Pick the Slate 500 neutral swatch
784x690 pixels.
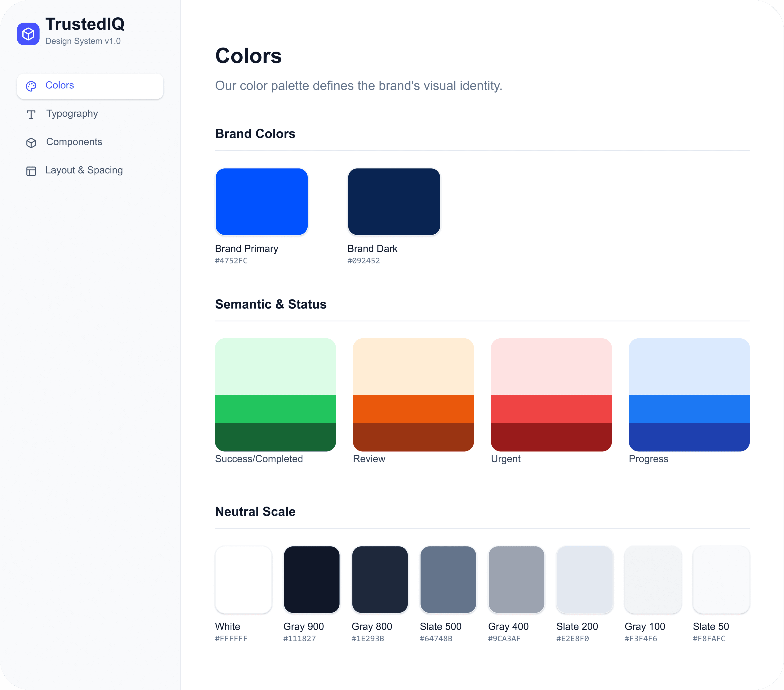448,580
